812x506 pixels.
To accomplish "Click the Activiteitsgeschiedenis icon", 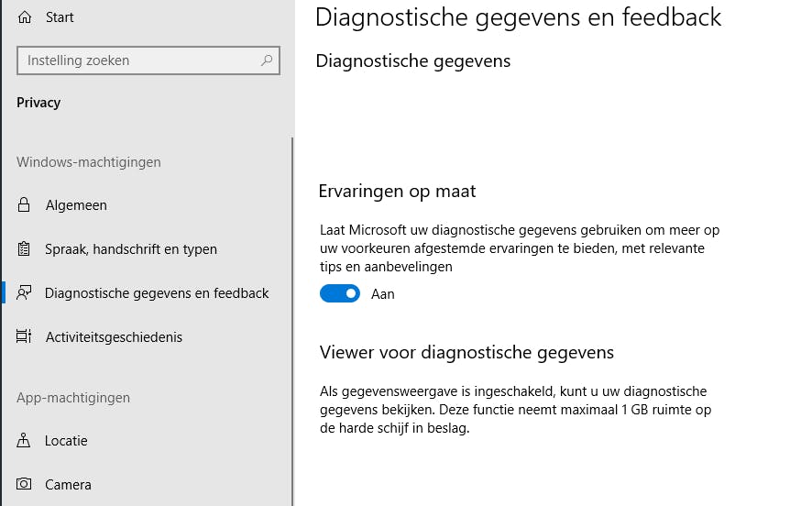I will coord(25,337).
